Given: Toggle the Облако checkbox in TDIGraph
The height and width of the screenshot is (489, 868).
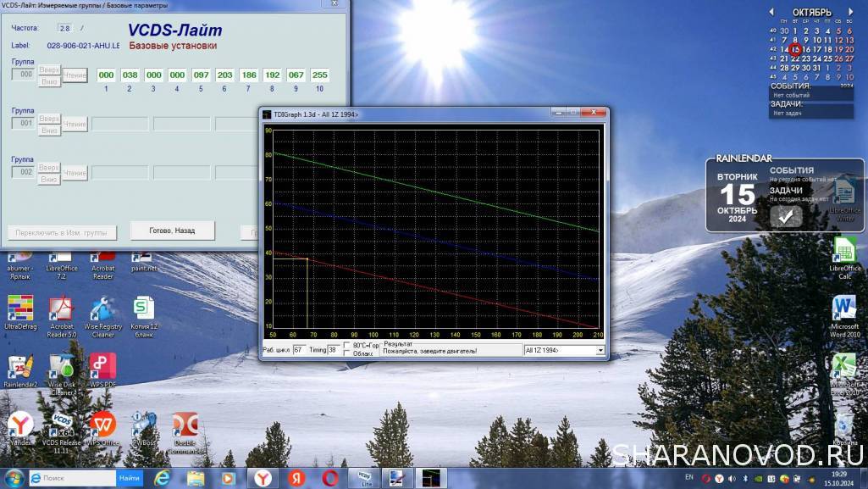Looking at the screenshot, I should (348, 353).
